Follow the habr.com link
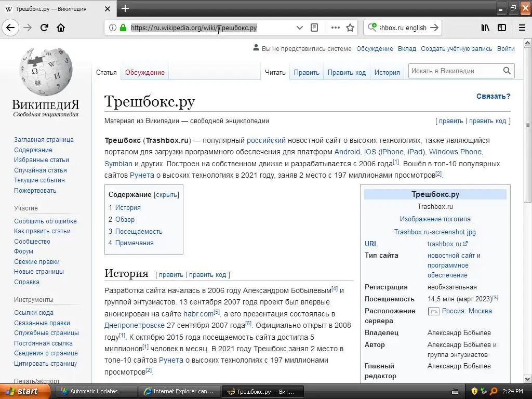Viewport: 532px width, 399px height. tap(198, 313)
